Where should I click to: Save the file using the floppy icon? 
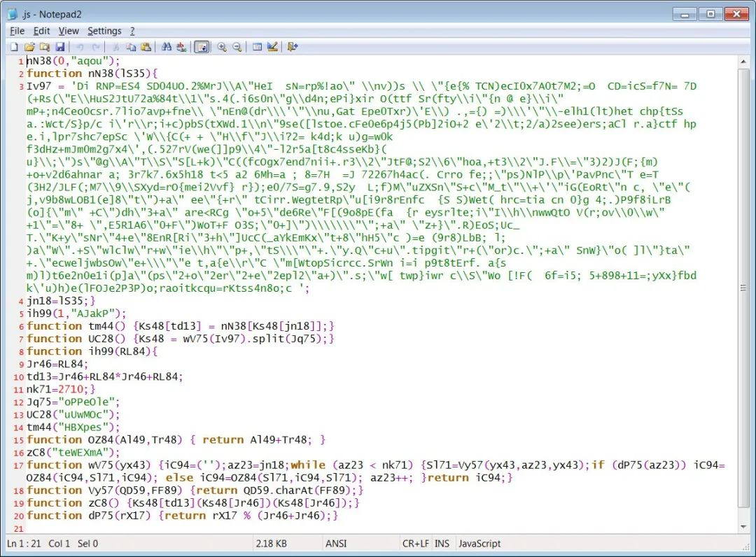60,47
